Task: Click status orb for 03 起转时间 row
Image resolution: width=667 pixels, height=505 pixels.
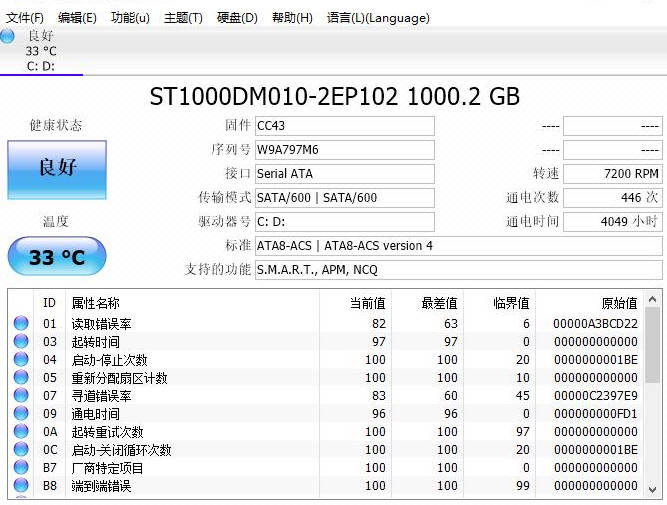Action: pos(21,342)
